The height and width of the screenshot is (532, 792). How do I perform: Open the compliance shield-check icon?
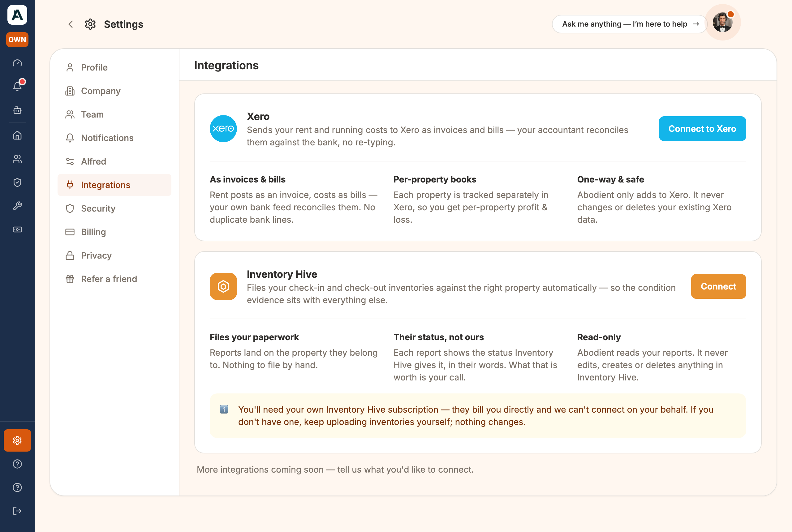[x=17, y=182]
